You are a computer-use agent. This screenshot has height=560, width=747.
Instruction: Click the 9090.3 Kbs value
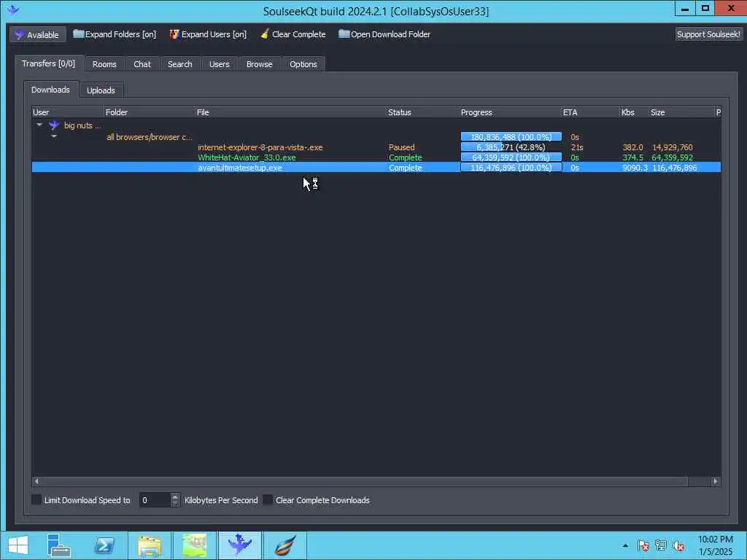coord(635,168)
